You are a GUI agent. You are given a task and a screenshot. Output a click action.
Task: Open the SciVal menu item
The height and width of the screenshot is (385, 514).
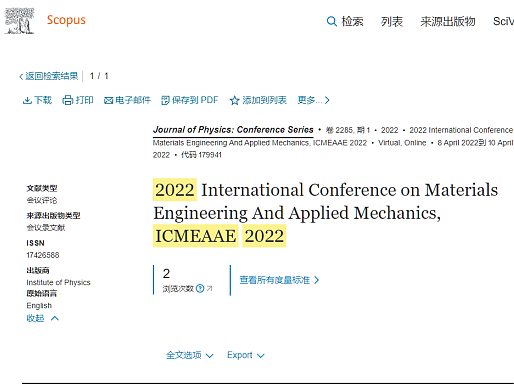click(503, 22)
